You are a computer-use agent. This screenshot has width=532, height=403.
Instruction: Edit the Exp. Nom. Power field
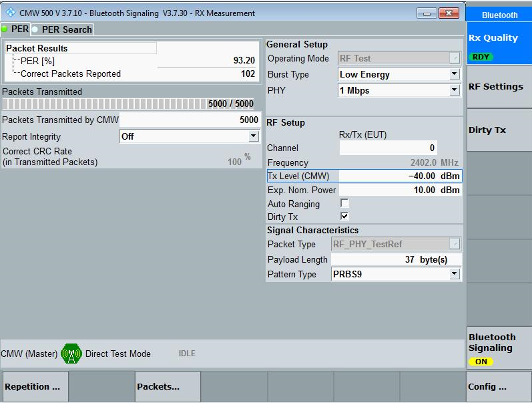click(401, 190)
